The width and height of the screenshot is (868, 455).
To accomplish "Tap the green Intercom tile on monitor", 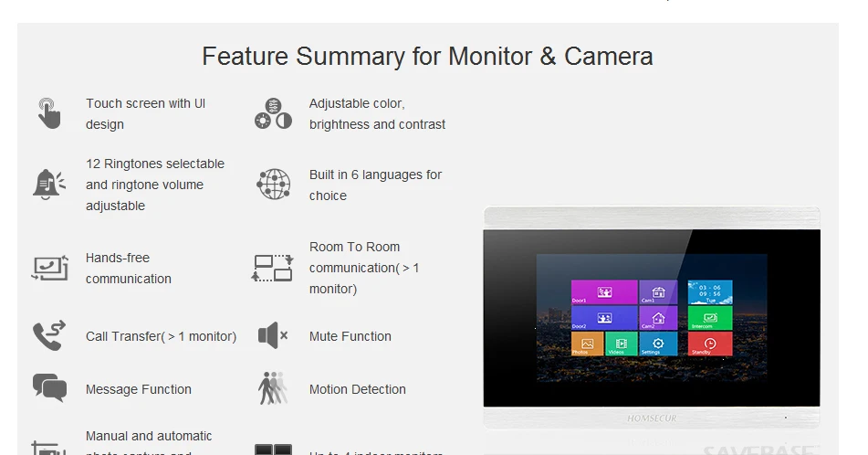I will coord(710,318).
